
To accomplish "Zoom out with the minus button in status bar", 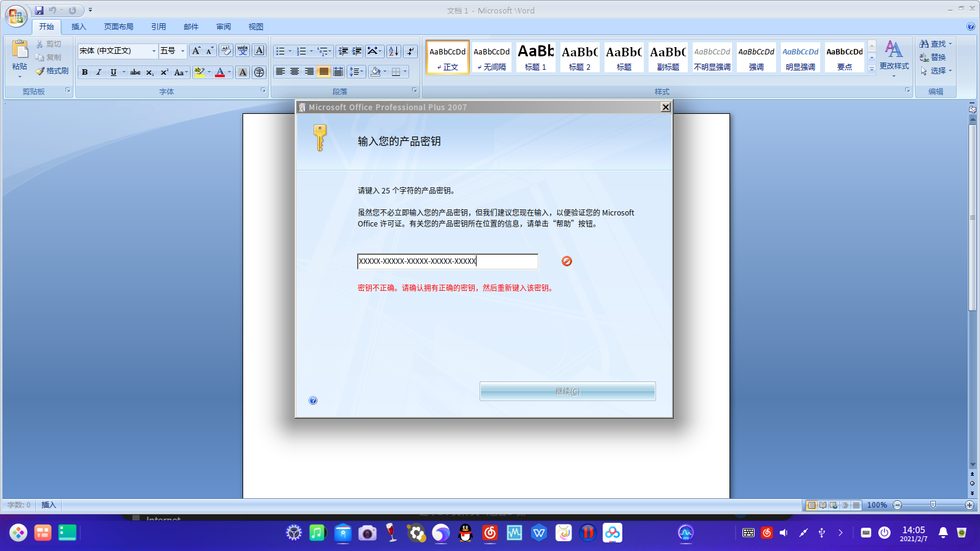I will pyautogui.click(x=897, y=505).
